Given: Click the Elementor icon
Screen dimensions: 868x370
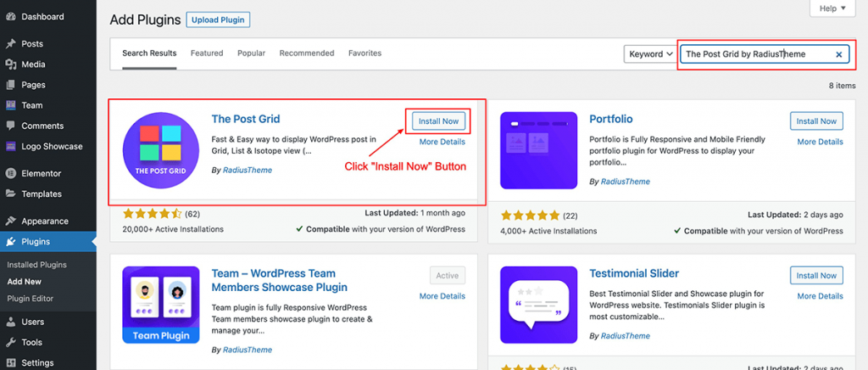Looking at the screenshot, I should [x=10, y=173].
